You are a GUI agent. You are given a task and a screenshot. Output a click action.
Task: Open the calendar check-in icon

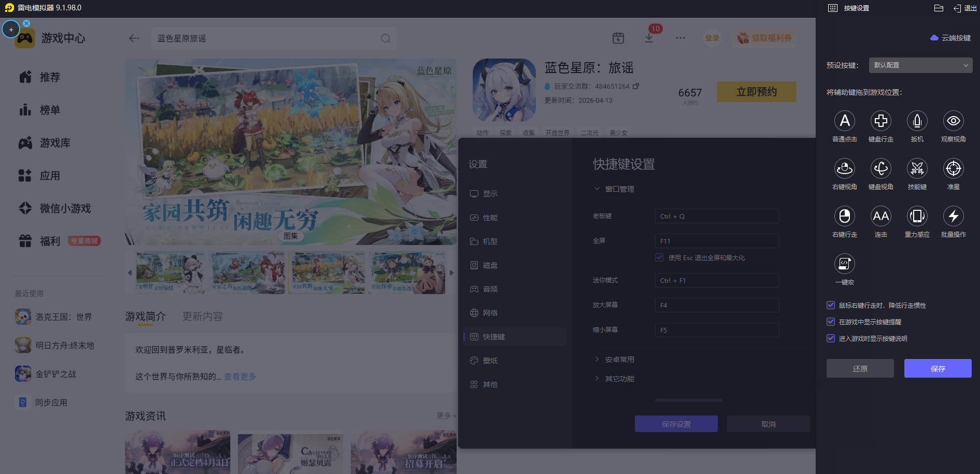click(618, 38)
